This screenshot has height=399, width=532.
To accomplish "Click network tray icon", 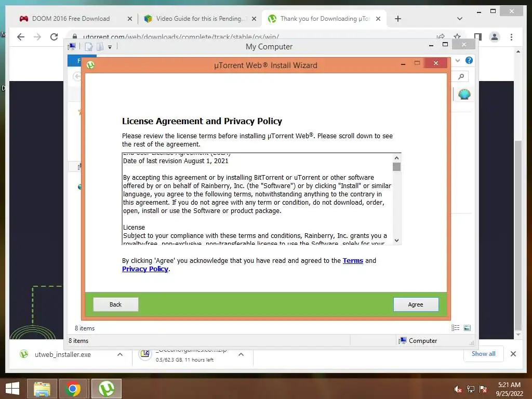I will click(x=471, y=389).
